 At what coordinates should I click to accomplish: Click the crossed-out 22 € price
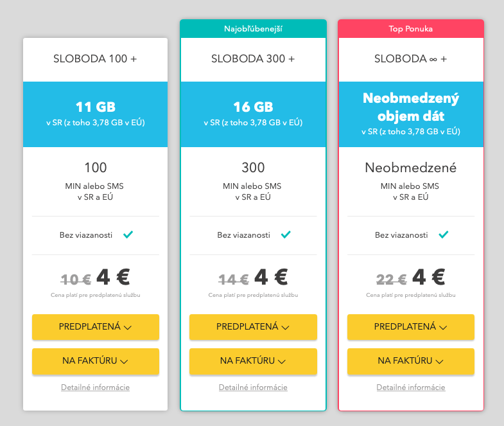coord(392,280)
